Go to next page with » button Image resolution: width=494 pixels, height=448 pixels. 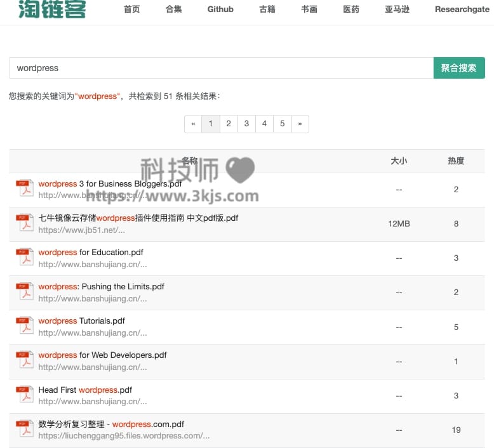(300, 124)
